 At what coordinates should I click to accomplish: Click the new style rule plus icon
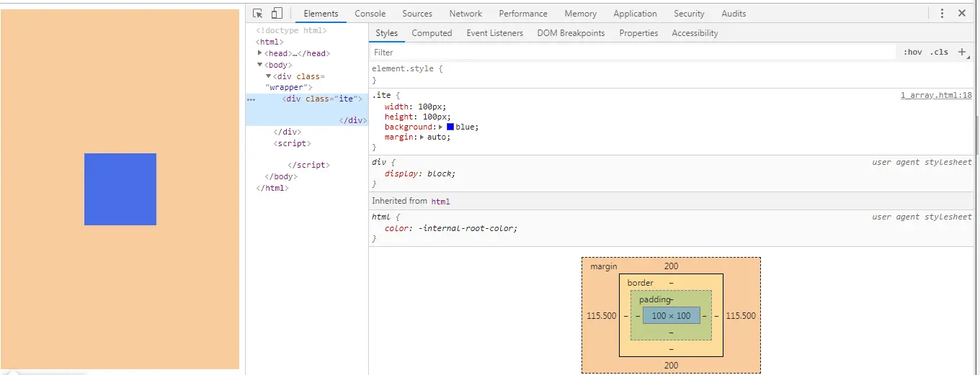pos(962,52)
